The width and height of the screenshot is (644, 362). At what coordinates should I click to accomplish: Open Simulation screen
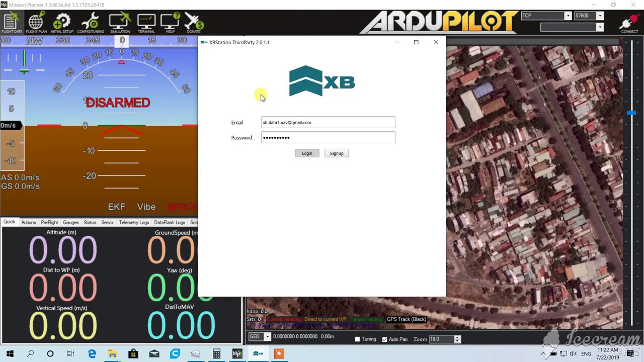point(120,23)
